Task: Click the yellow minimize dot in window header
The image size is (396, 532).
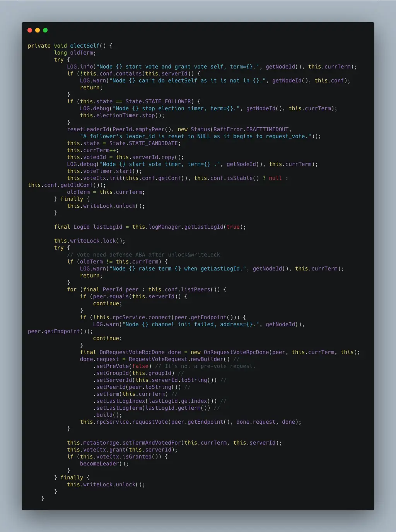Action: 38,30
